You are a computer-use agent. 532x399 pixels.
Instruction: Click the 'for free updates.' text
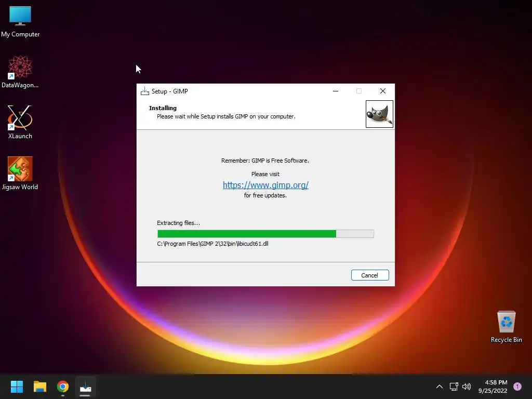click(265, 195)
